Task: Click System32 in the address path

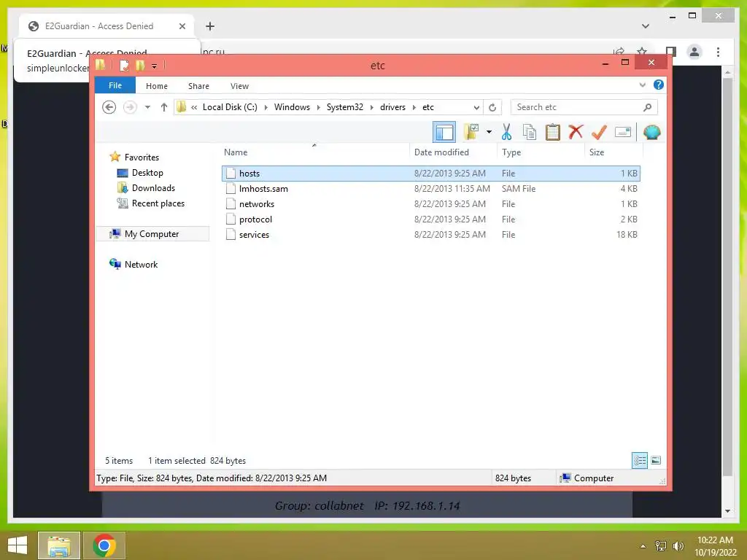Action: click(345, 107)
